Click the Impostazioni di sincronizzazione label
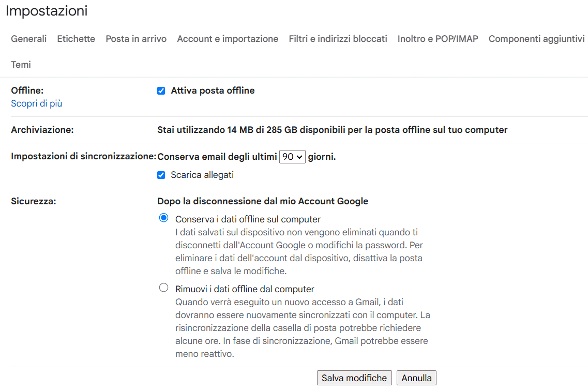Image resolution: width=588 pixels, height=391 pixels. (83, 157)
